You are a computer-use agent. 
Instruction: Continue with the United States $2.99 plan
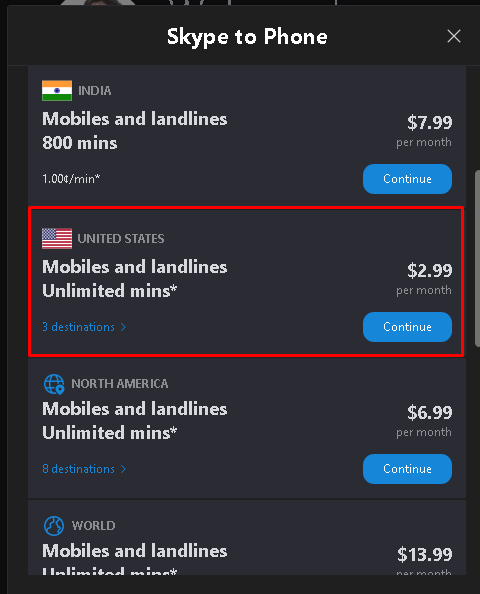coord(407,327)
